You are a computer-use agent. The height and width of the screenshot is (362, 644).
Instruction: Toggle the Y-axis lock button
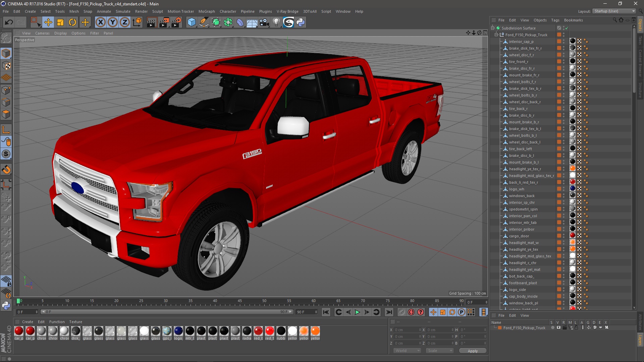click(x=113, y=22)
